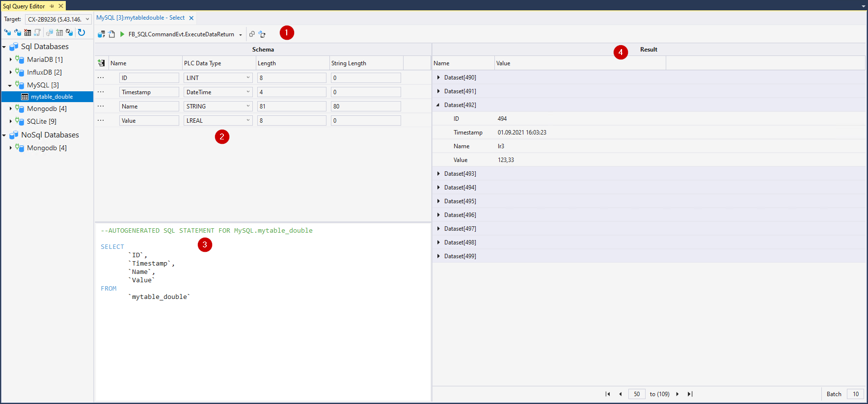Collapse Dataset[492] in results
Screen dimensions: 868x404
click(x=438, y=105)
